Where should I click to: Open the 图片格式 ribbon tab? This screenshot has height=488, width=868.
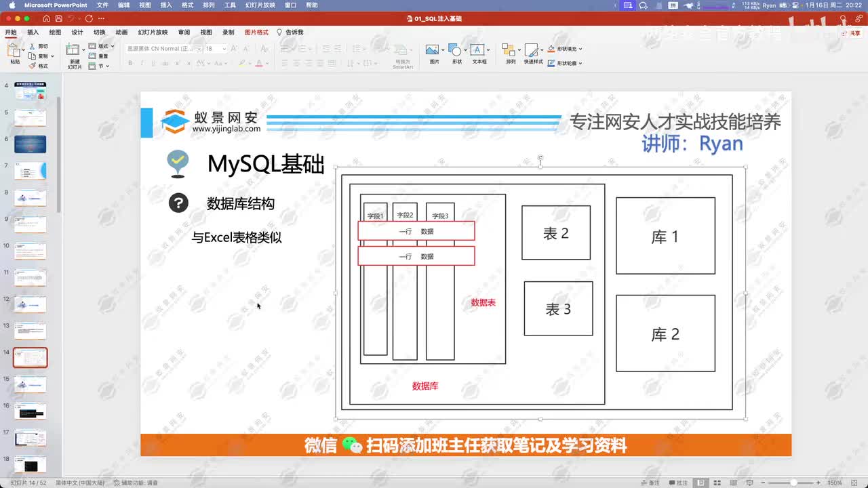256,32
